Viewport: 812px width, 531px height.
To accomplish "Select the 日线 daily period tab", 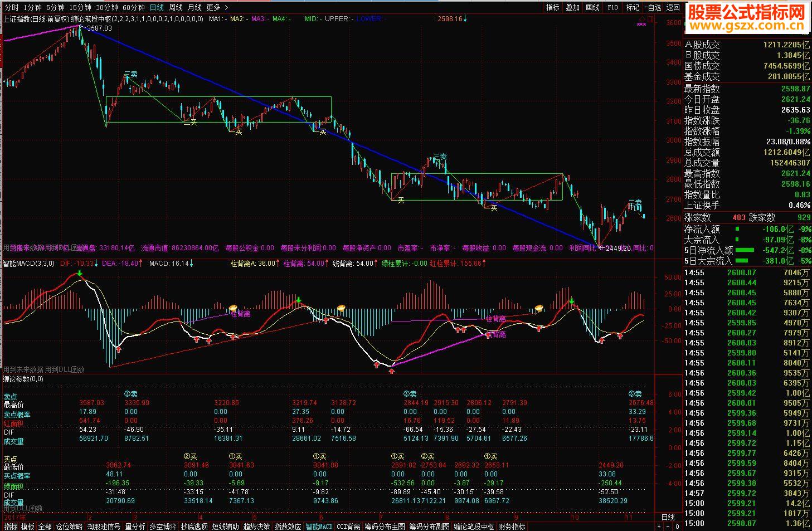I will click(157, 7).
